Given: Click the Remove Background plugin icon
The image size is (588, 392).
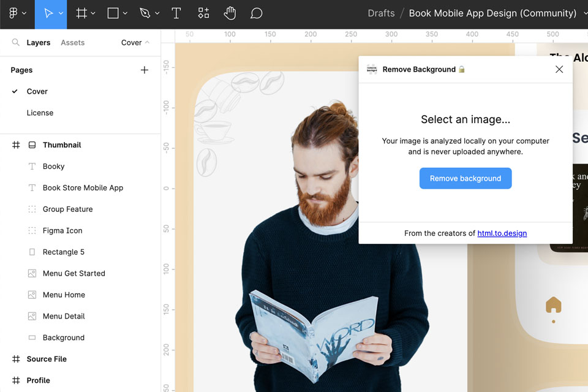Looking at the screenshot, I should 372,69.
